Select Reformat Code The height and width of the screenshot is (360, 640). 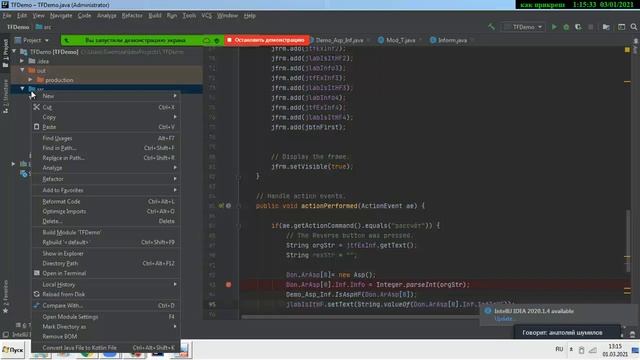(106, 201)
